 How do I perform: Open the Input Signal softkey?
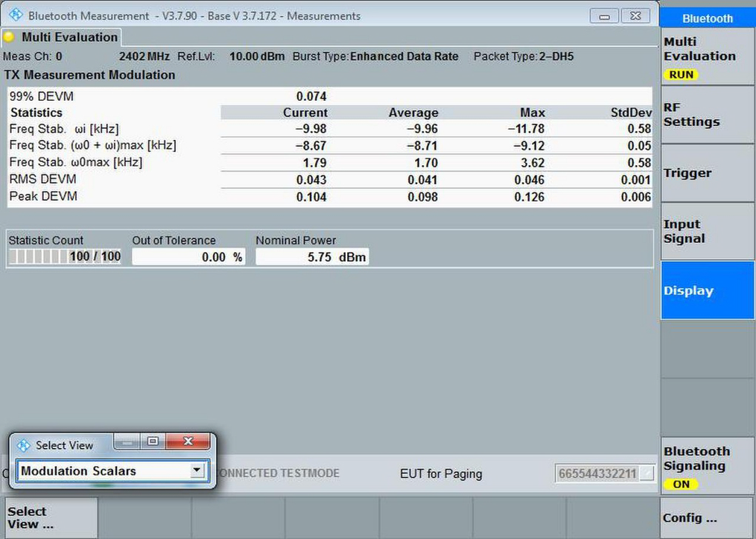(707, 232)
